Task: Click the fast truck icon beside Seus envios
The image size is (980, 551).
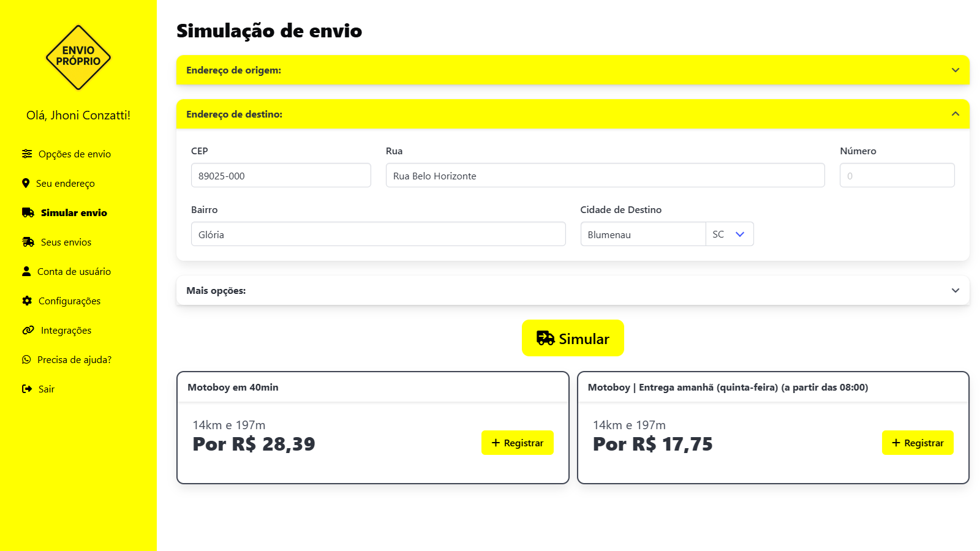Action: [28, 242]
